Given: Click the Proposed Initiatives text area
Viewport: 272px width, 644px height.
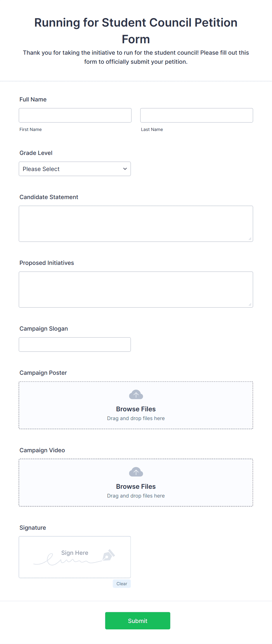Looking at the screenshot, I should point(136,289).
